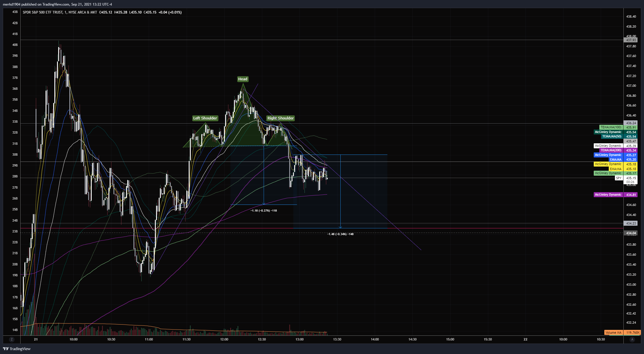Click the TEMA:MA(200) indicator label
644x354 pixels.
pyautogui.click(x=611, y=150)
